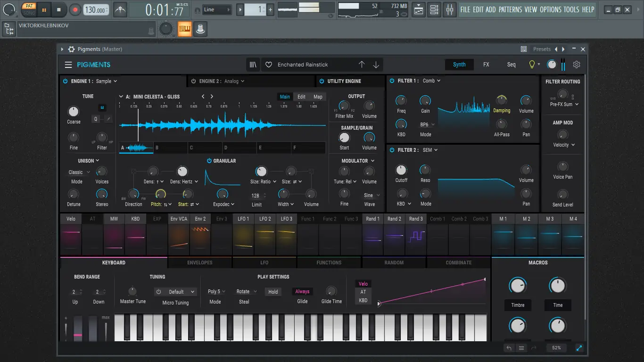This screenshot has height=362, width=644.
Task: Open the ENVELOPES tab
Action: 200,263
